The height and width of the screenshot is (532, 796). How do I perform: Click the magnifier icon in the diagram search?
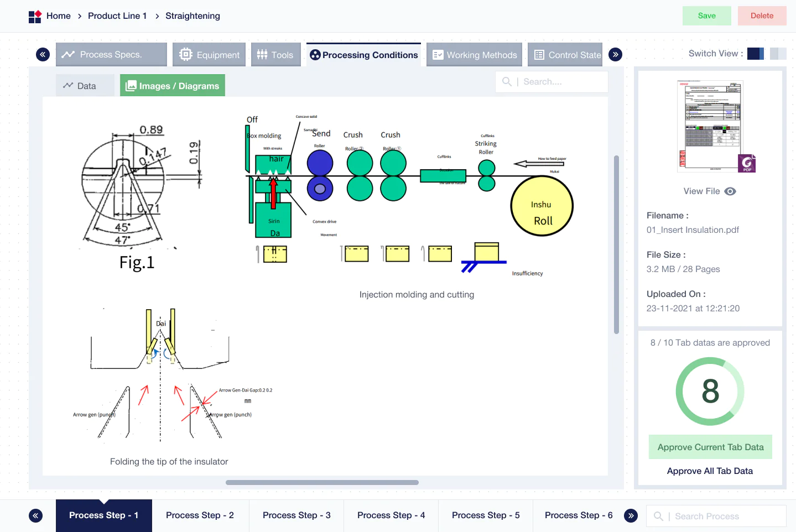pyautogui.click(x=507, y=82)
